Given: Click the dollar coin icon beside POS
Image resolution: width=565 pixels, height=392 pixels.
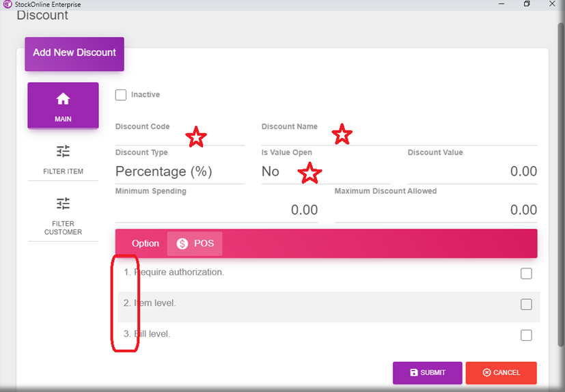Looking at the screenshot, I should (x=182, y=244).
